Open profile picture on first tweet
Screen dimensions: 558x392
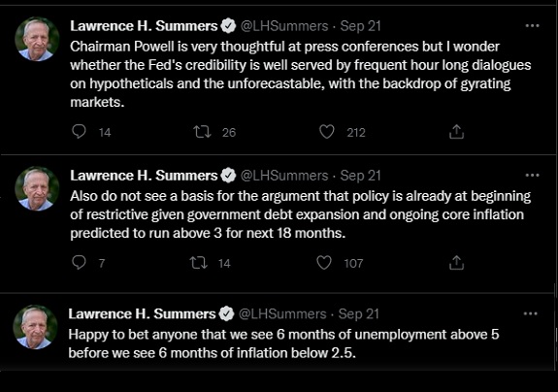[37, 39]
